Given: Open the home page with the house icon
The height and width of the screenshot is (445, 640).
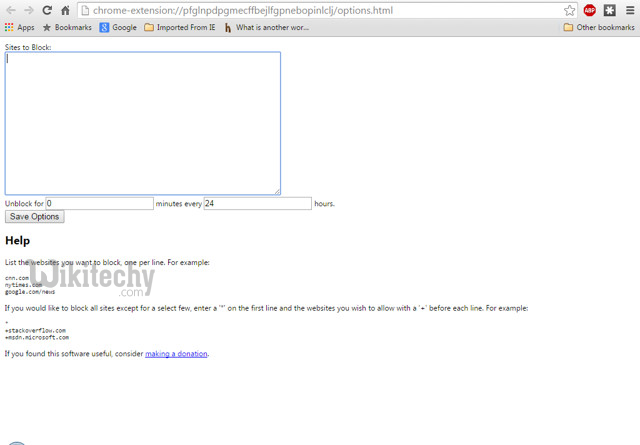Looking at the screenshot, I should click(x=65, y=10).
